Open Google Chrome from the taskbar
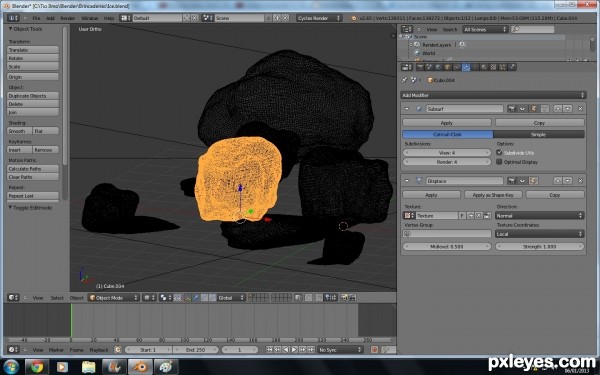Viewport: 600px width, 375px height. 37,367
